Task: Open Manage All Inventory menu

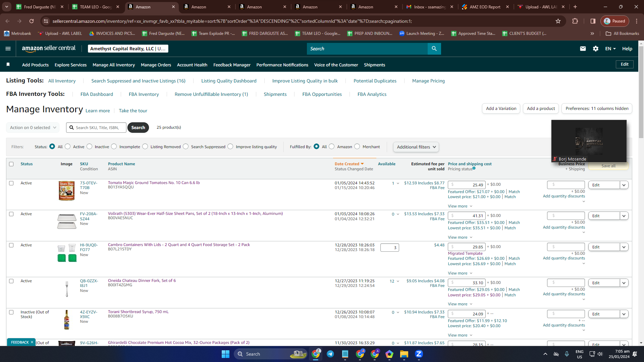Action: 114,65
